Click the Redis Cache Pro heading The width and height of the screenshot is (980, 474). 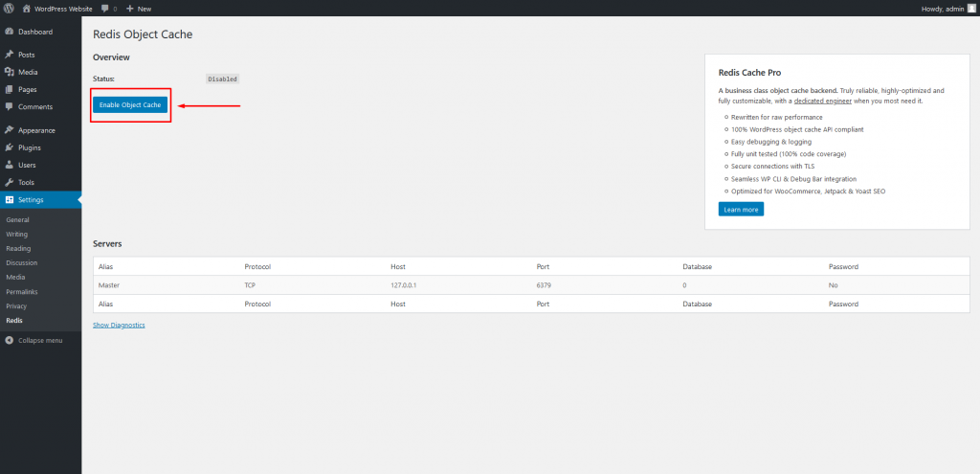click(750, 73)
